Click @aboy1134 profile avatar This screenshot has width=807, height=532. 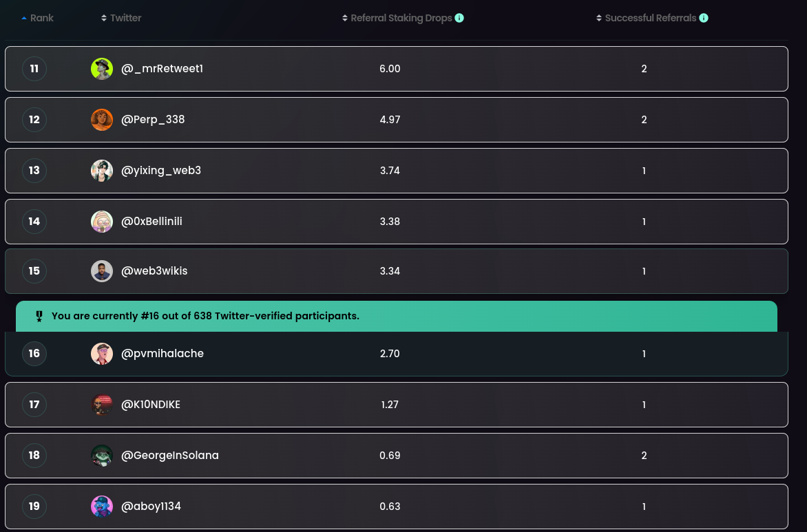click(102, 507)
